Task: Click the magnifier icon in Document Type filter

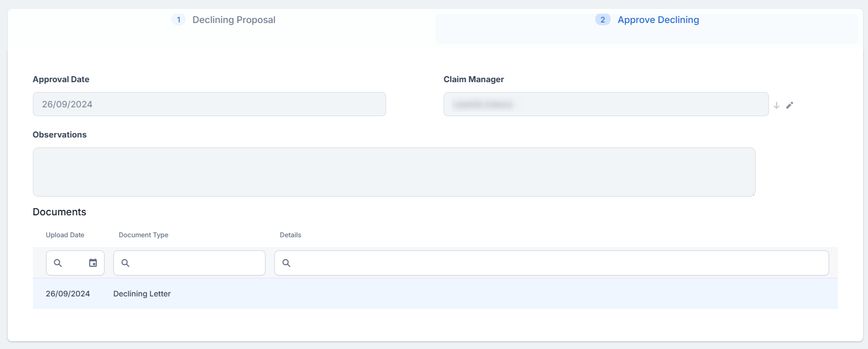Action: (125, 263)
